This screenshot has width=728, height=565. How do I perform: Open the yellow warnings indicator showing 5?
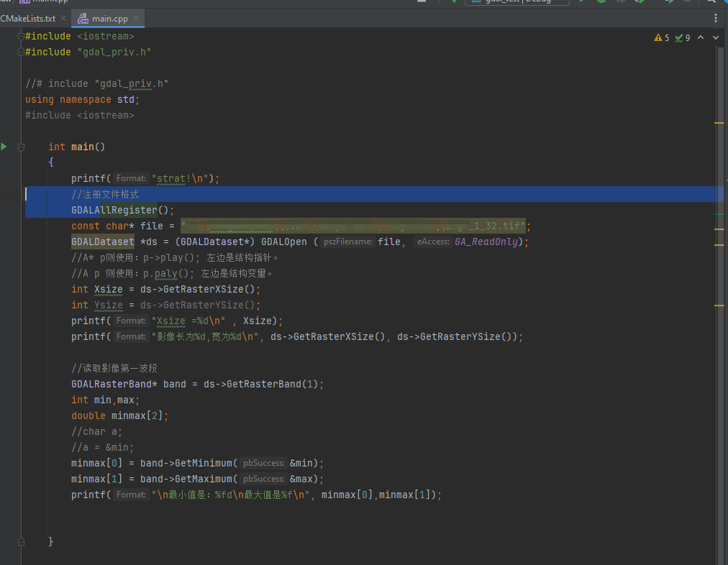(x=661, y=37)
